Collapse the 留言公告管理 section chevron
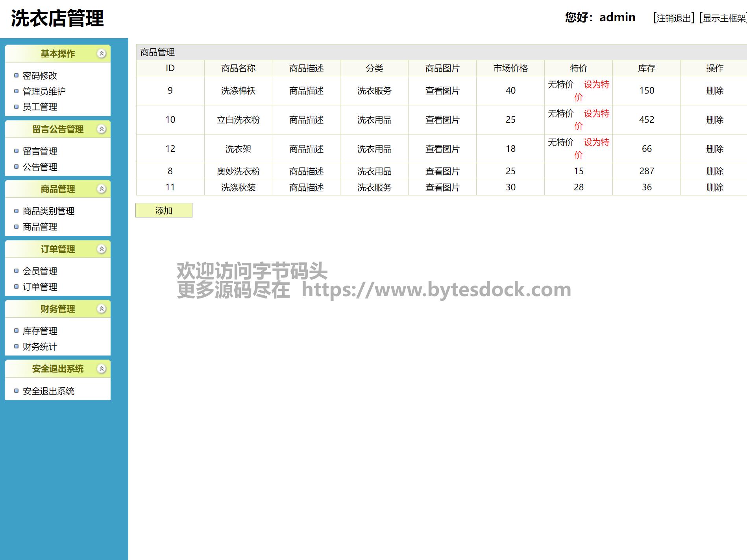 102,129
